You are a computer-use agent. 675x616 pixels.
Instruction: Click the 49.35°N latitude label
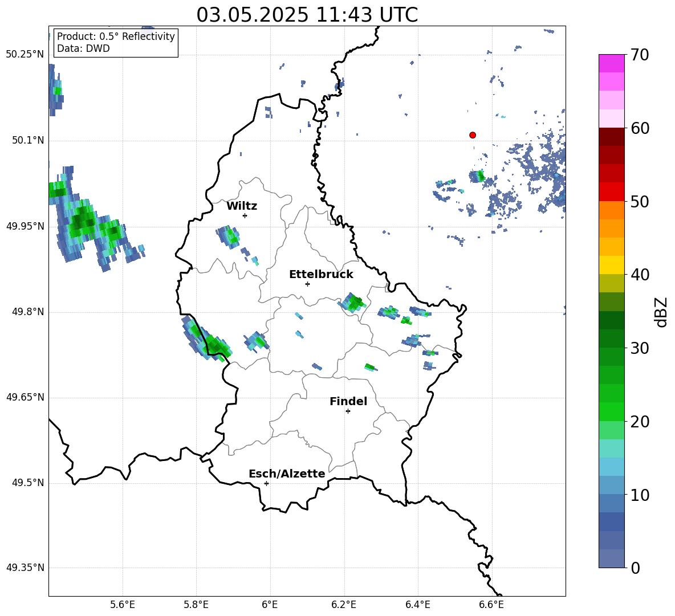(x=25, y=568)
